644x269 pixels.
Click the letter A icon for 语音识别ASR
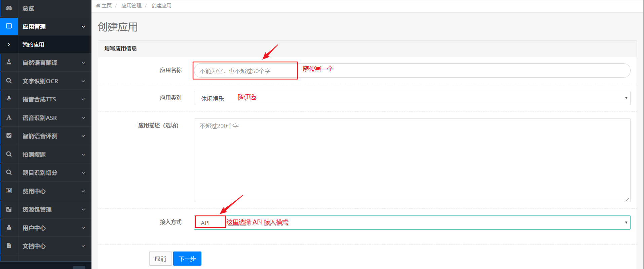coord(9,117)
